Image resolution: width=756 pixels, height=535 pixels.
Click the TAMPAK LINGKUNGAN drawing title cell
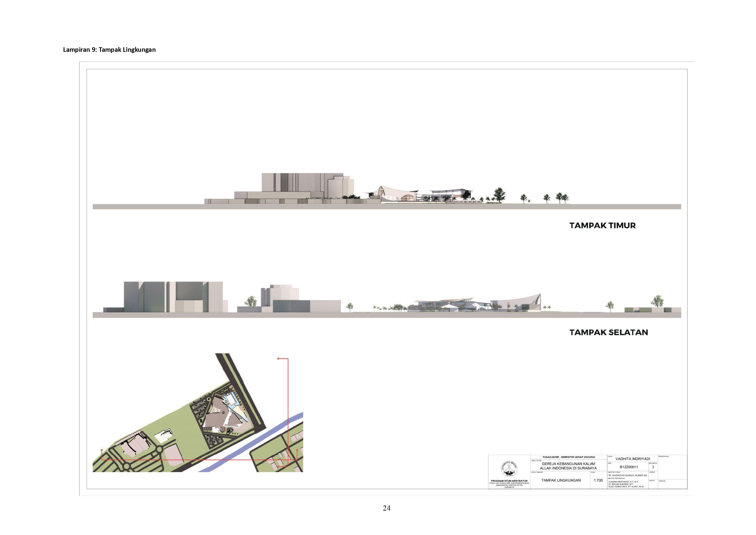pyautogui.click(x=561, y=480)
